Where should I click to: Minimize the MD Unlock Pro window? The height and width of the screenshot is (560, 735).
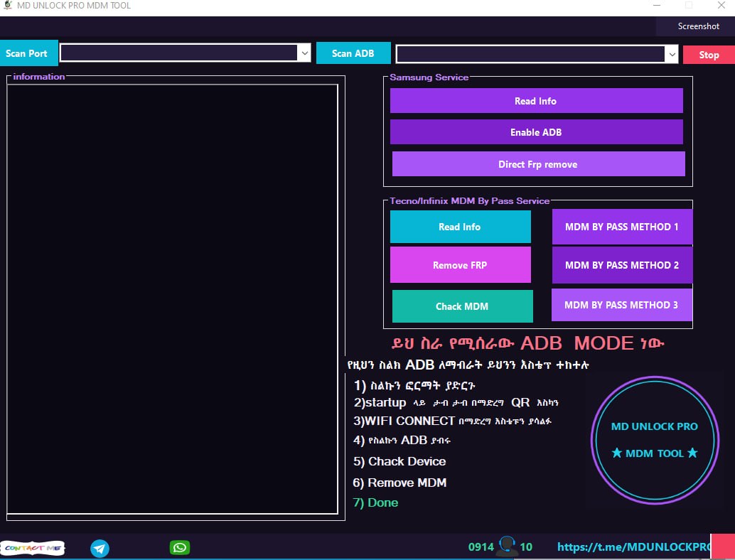pyautogui.click(x=658, y=5)
